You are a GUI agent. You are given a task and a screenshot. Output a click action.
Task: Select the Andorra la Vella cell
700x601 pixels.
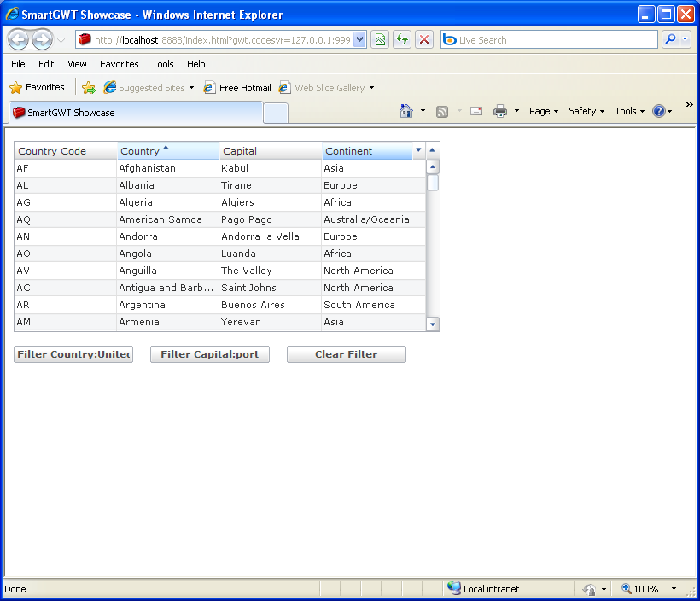click(270, 236)
